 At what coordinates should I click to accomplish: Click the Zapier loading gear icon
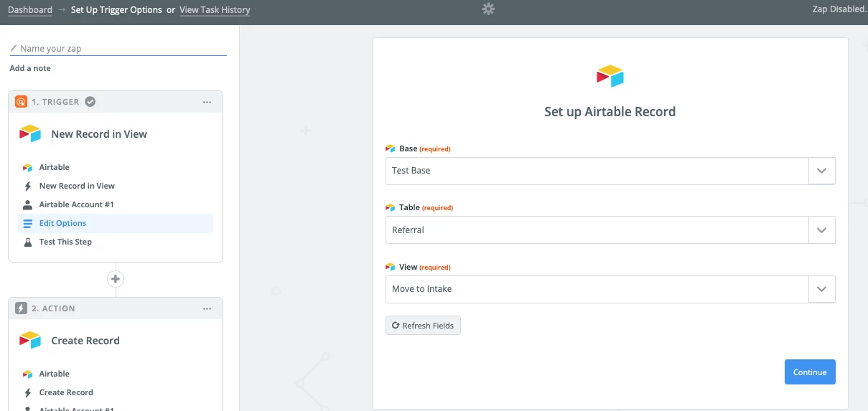click(x=488, y=9)
